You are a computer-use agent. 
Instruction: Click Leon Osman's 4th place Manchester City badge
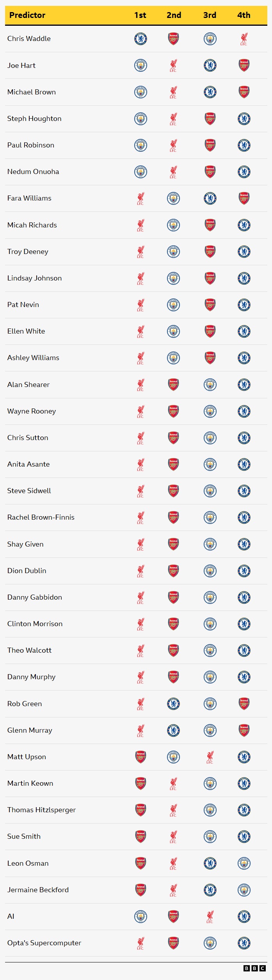[x=244, y=863]
